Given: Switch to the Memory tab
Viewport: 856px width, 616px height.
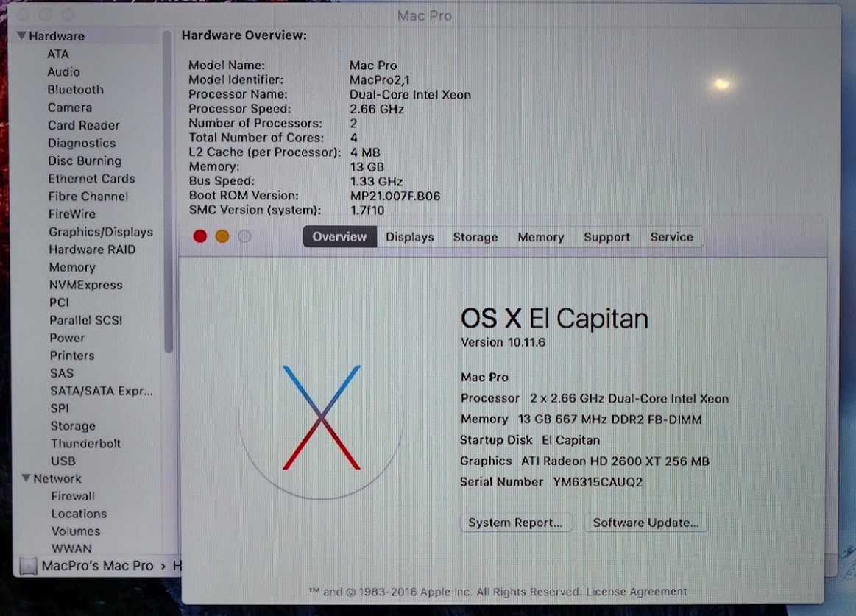Looking at the screenshot, I should point(540,237).
